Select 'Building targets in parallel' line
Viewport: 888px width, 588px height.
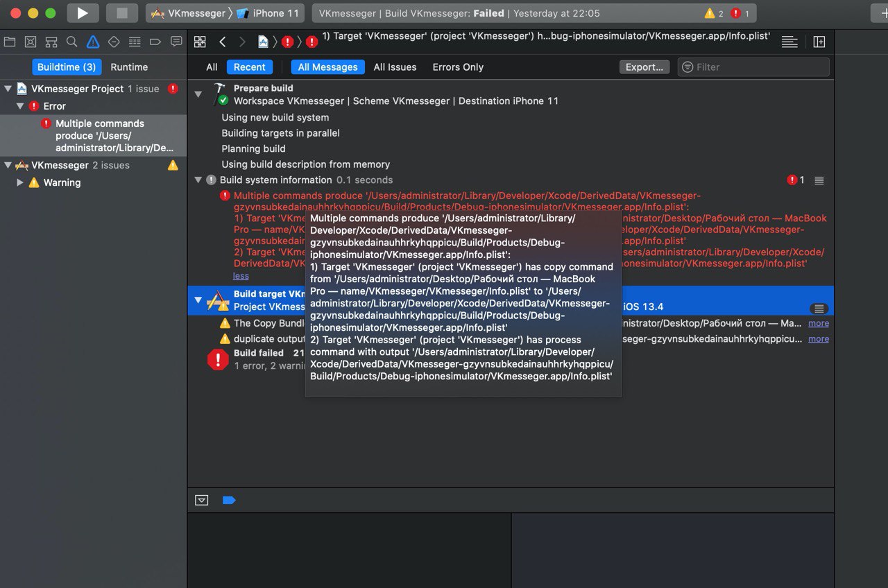(x=280, y=133)
